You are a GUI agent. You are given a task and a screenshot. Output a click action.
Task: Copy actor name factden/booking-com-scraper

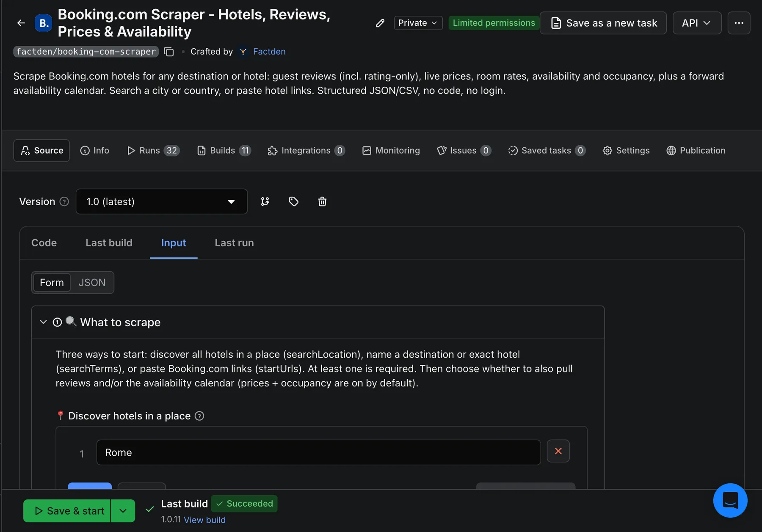click(x=169, y=52)
